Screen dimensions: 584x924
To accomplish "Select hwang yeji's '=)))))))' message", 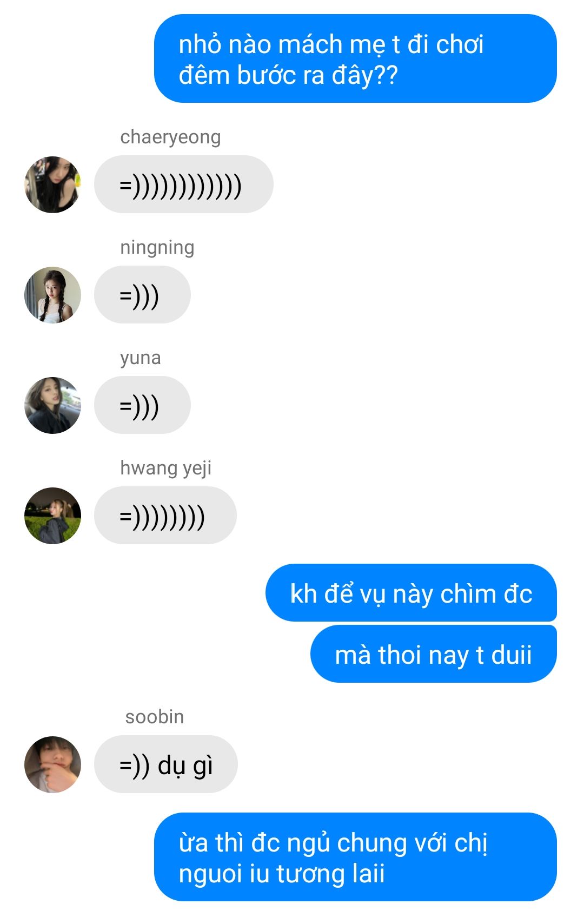I will click(x=165, y=516).
